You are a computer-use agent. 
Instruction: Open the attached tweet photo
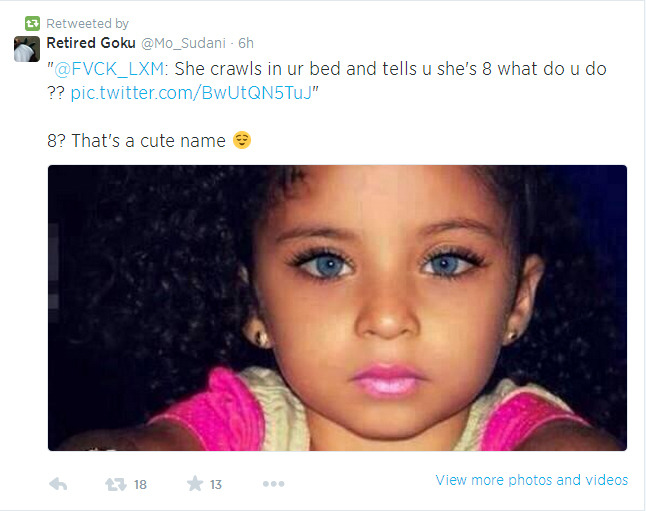click(x=337, y=308)
